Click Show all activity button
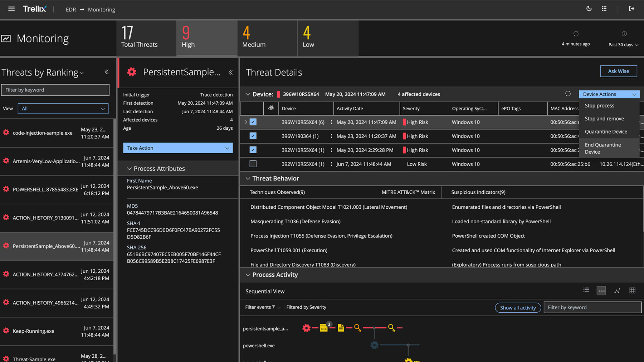Image resolution: width=644 pixels, height=362 pixels. pos(518,308)
